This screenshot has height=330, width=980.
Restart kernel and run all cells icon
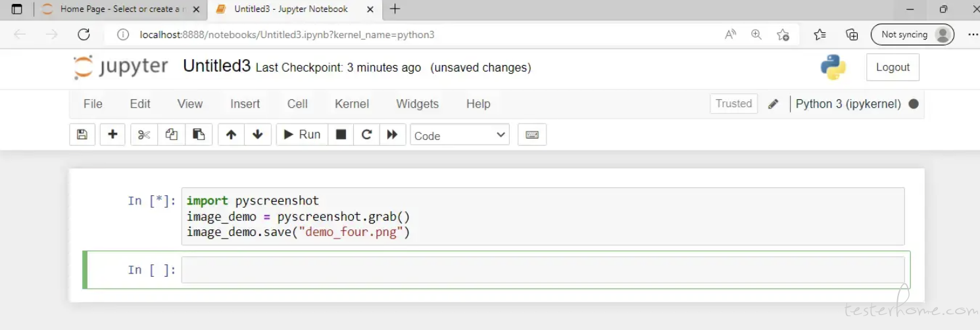393,135
